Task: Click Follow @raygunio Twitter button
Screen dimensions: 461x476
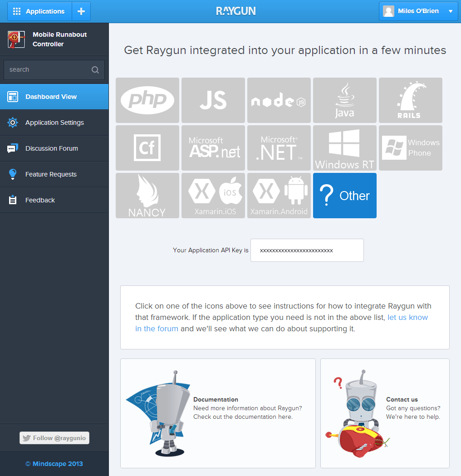Action: click(54, 438)
